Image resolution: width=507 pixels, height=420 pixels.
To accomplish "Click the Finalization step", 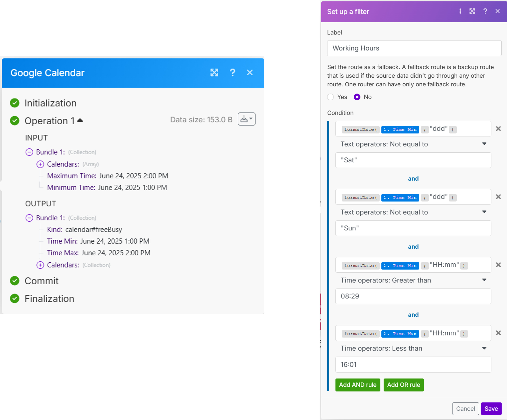I will tap(49, 299).
